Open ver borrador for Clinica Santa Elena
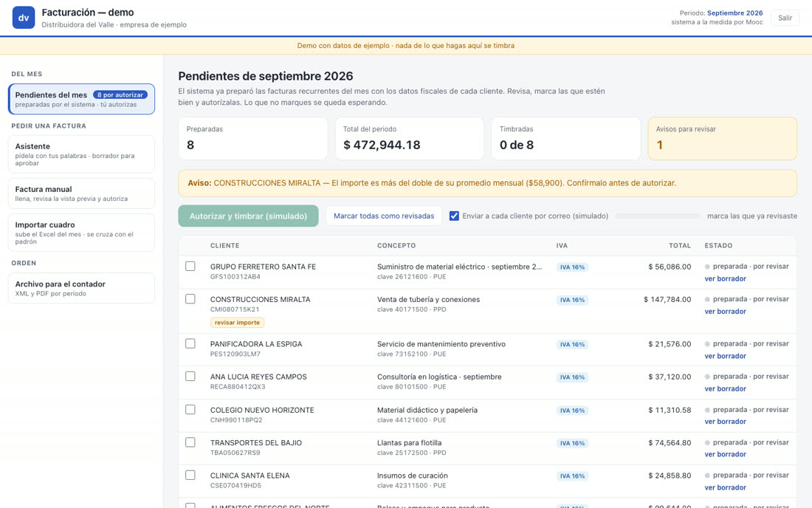 725,487
